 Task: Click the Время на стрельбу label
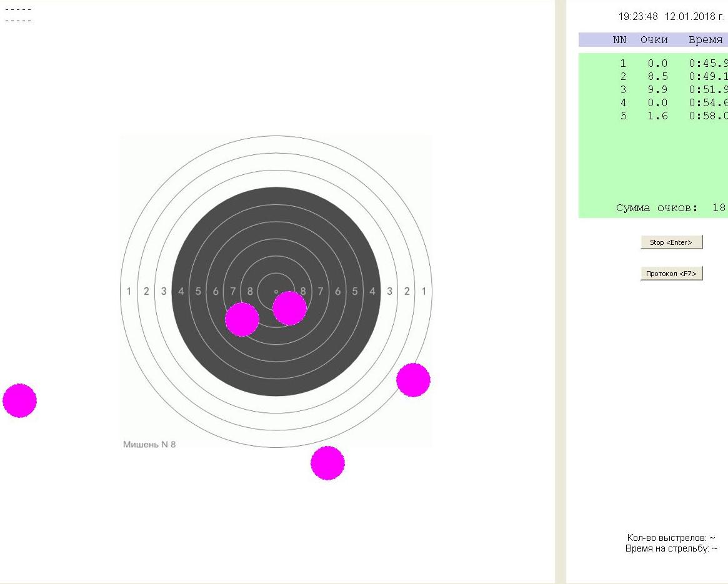click(671, 548)
